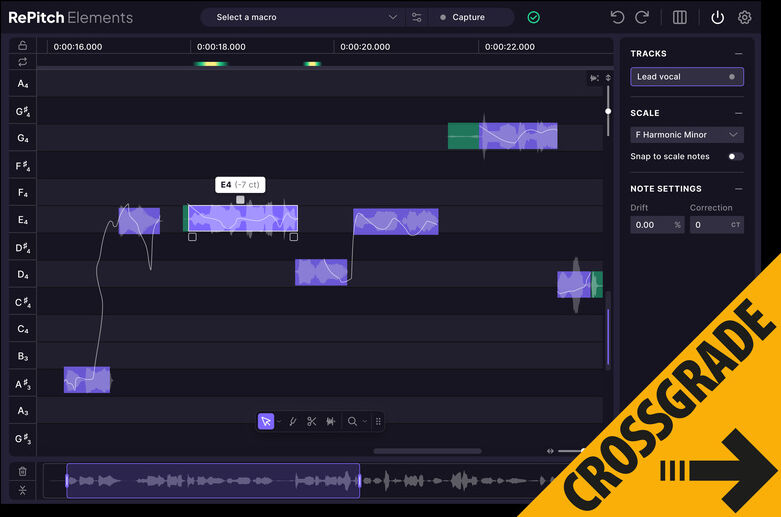Click the power bypass icon
781x517 pixels.
click(717, 17)
